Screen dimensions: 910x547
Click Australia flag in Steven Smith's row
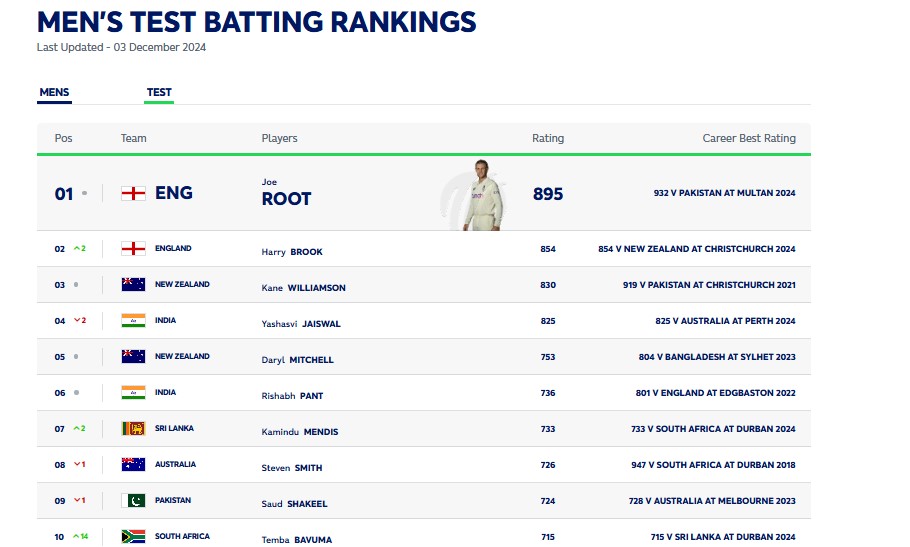point(133,465)
